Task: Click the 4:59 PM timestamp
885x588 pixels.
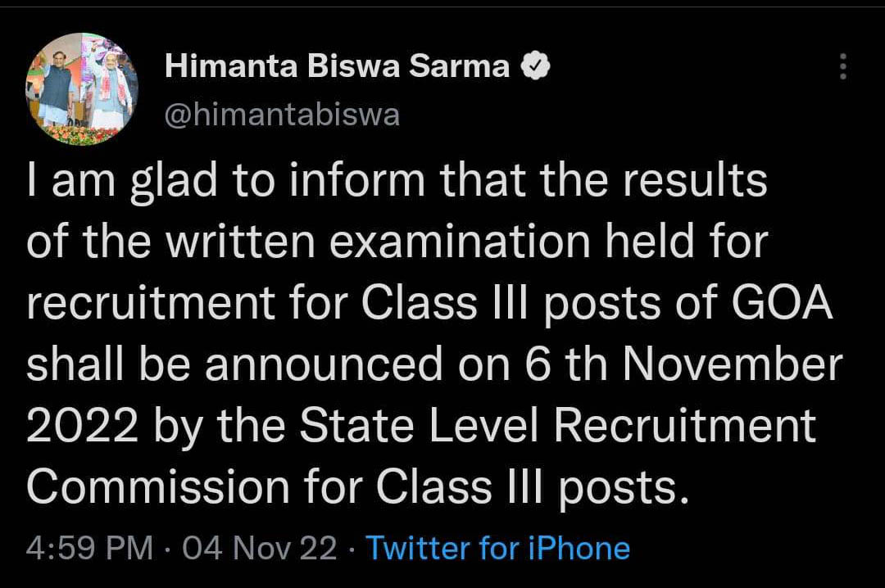Action: pos(90,548)
